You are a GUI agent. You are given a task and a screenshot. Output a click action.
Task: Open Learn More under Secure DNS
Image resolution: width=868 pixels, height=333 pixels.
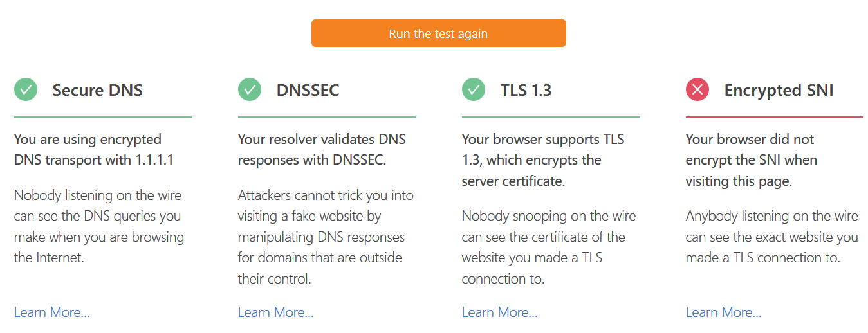tap(52, 312)
